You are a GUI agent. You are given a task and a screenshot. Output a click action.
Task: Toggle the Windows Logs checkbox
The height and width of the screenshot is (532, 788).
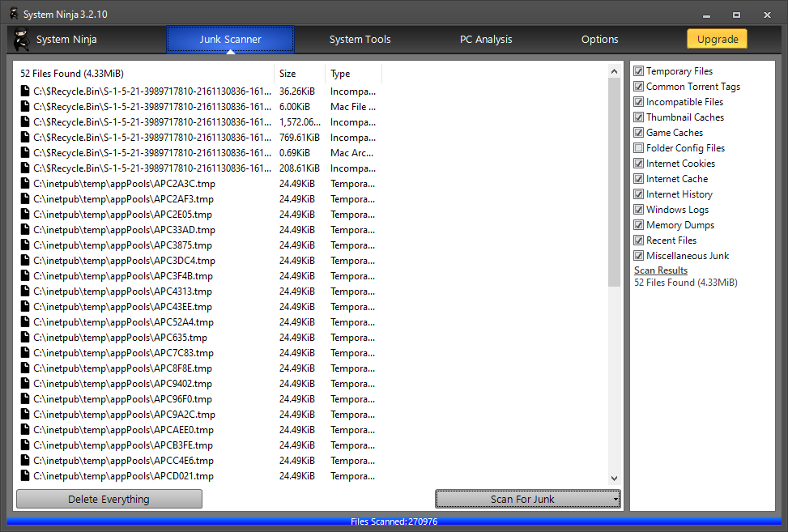(x=638, y=210)
